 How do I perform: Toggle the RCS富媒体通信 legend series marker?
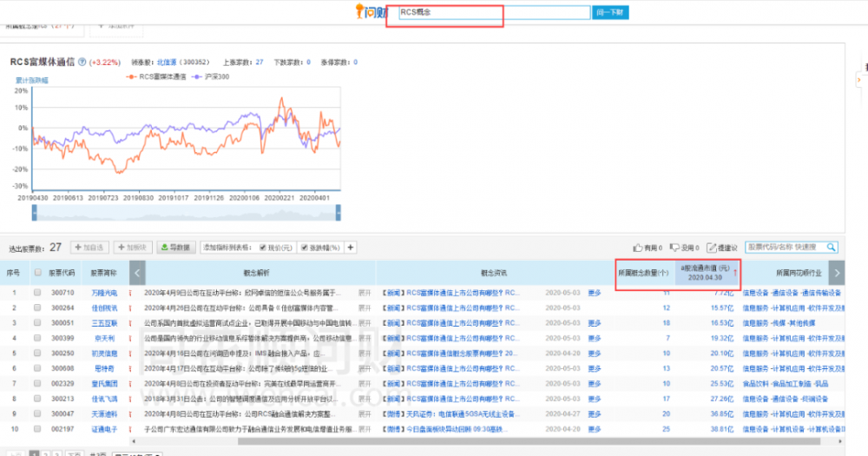(131, 76)
